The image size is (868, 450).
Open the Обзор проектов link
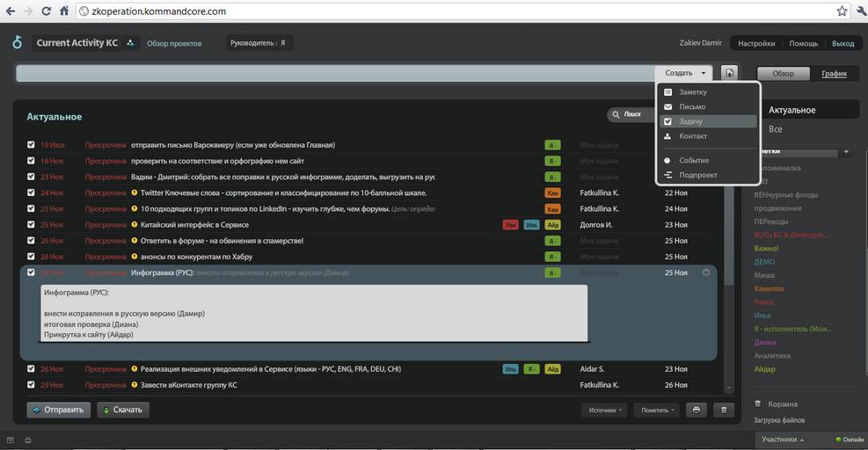point(174,43)
